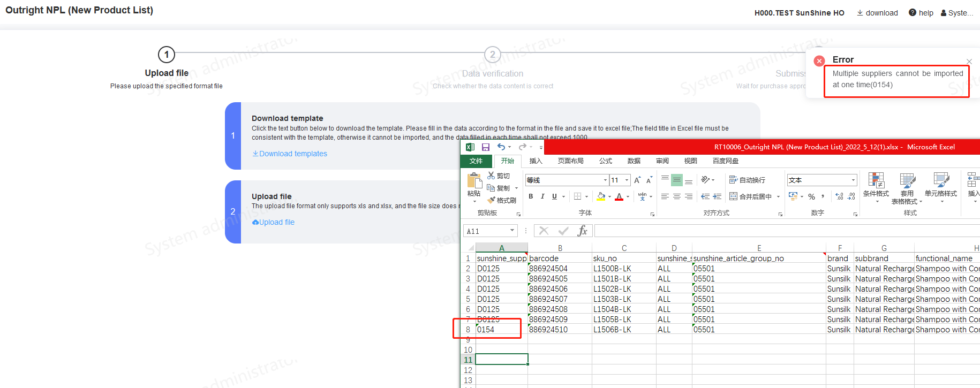The height and width of the screenshot is (388, 980).
Task: Click the increase font size icon
Action: (637, 180)
